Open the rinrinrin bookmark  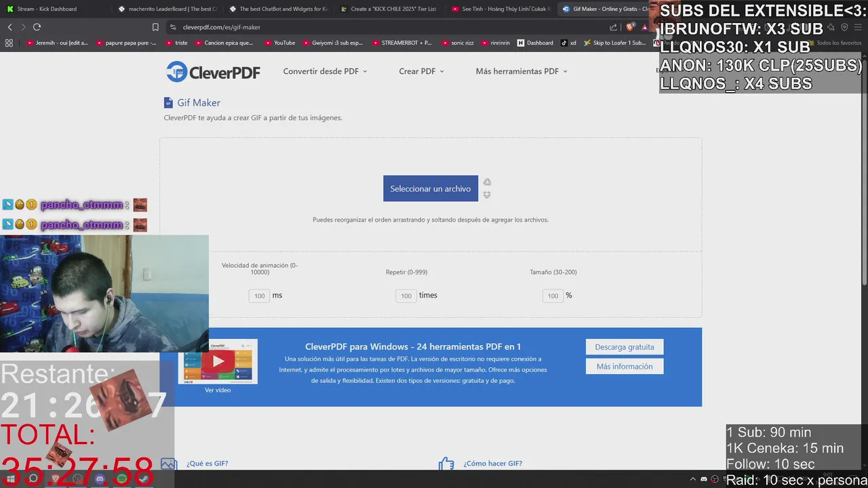coord(495,43)
